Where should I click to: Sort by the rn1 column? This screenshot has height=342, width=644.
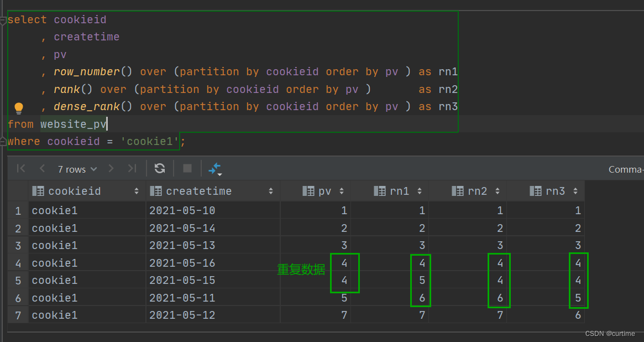[x=420, y=191]
